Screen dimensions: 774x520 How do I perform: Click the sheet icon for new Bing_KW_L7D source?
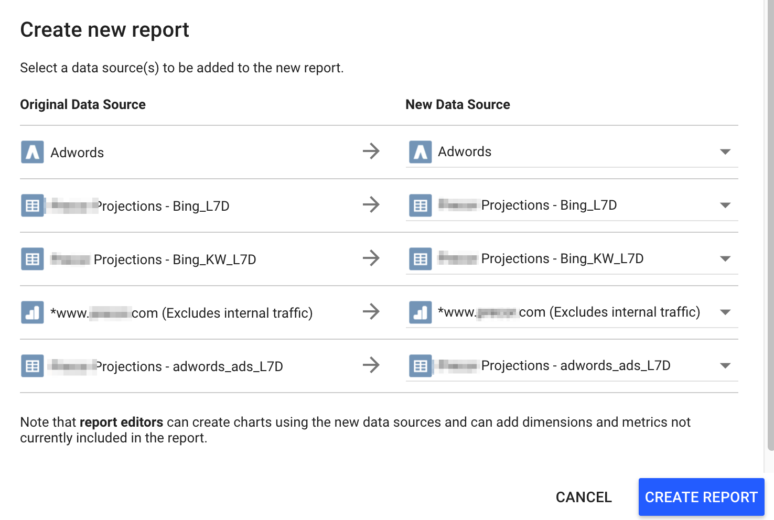420,258
